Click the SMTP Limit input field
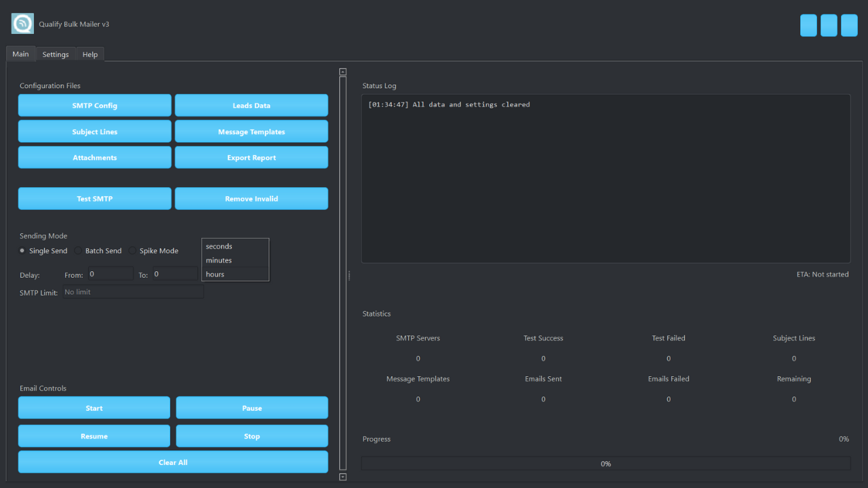 coord(133,292)
